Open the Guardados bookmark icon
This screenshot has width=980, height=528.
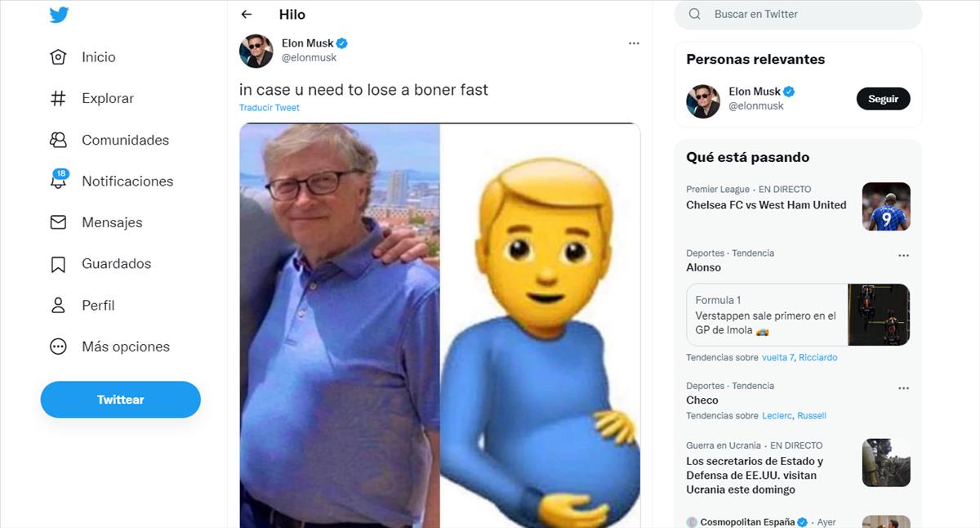pos(58,264)
